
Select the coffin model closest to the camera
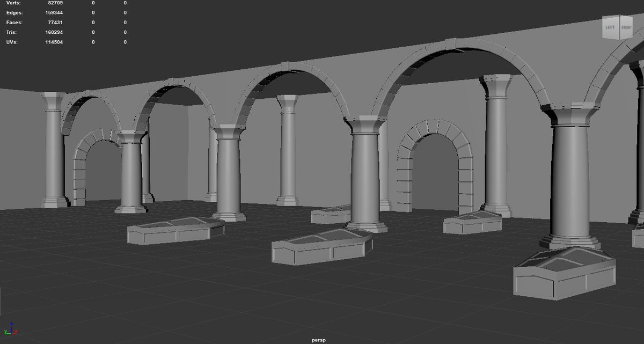pyautogui.click(x=565, y=274)
